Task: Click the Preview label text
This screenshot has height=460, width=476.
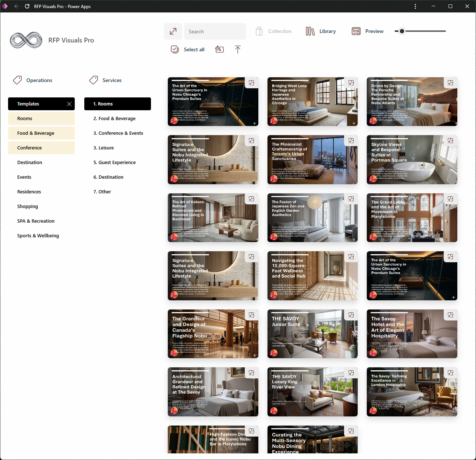Action: [374, 31]
